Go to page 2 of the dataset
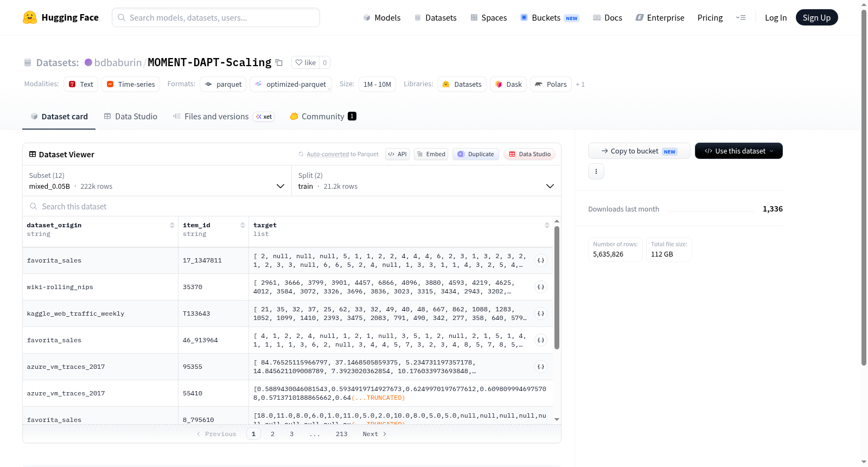This screenshot has width=868, height=467. [272, 434]
